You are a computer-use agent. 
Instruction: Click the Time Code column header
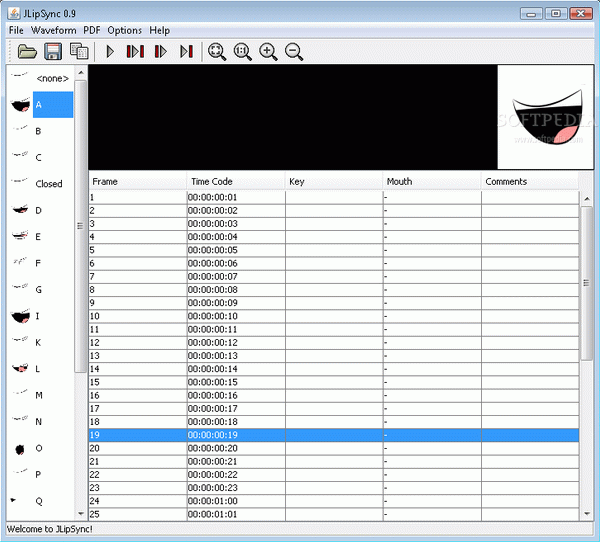236,181
